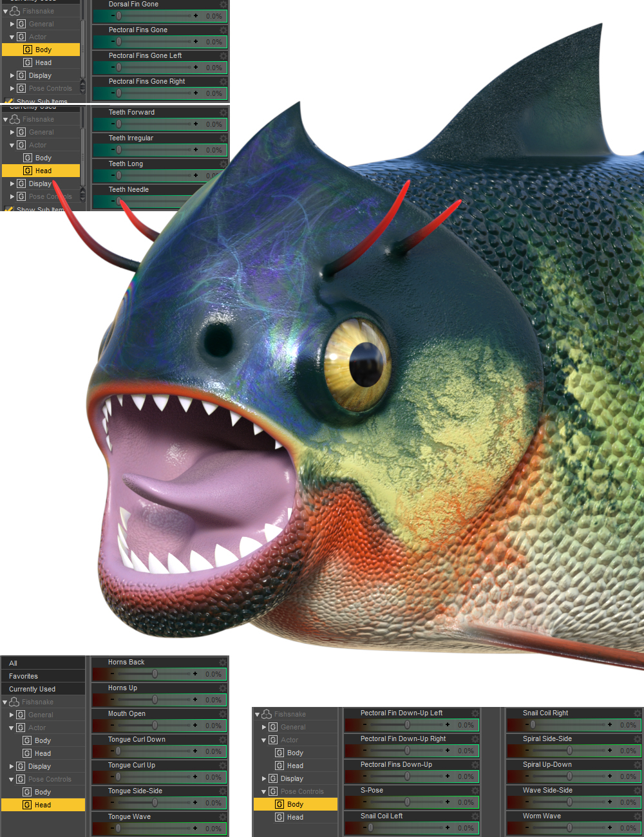Image resolution: width=644 pixels, height=837 pixels.
Task: Click the Teeth Forward 0.0% value field
Action: click(214, 124)
